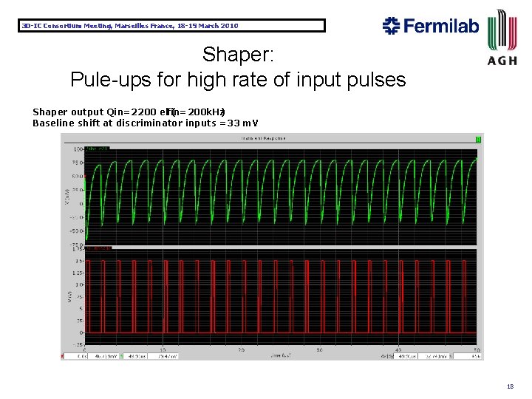Select the red trace legend label in lower plot
This screenshot has width=532, height=399.
point(98,249)
